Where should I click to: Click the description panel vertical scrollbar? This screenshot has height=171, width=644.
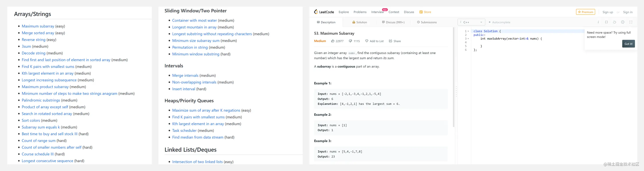(454, 77)
